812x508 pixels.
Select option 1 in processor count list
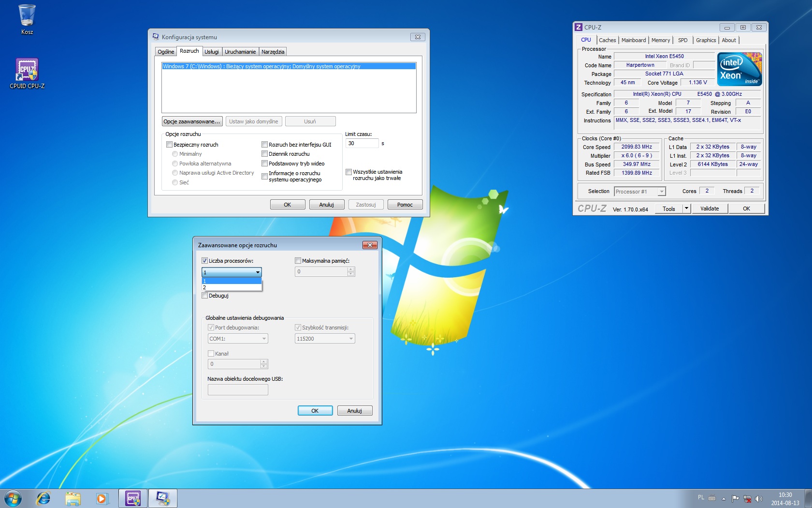coord(232,281)
